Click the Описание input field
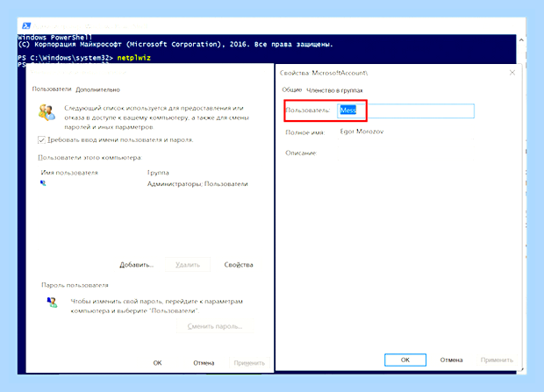The image size is (544, 392). point(405,153)
